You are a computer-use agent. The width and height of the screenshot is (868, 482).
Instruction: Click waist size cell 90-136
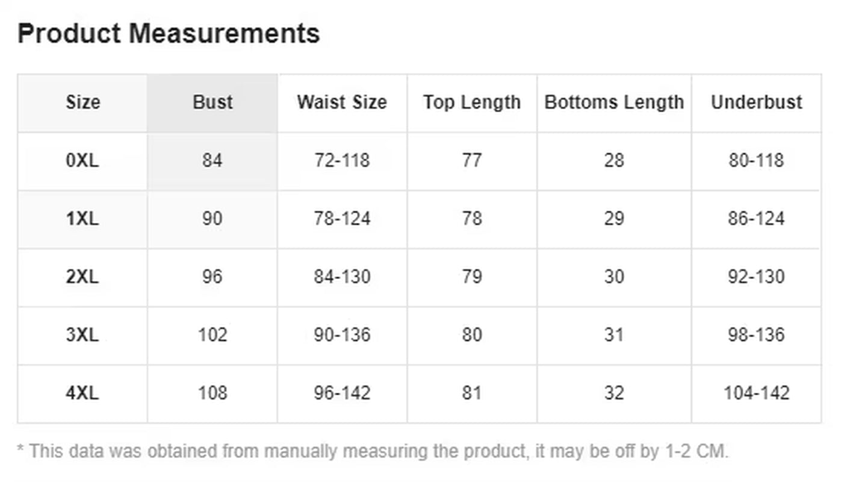click(342, 335)
